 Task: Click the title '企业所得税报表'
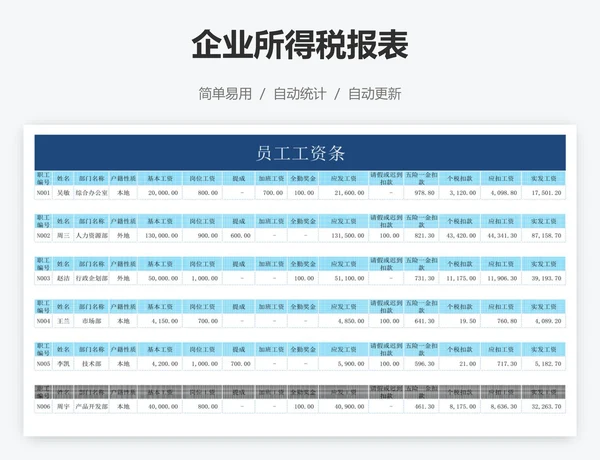300,45
